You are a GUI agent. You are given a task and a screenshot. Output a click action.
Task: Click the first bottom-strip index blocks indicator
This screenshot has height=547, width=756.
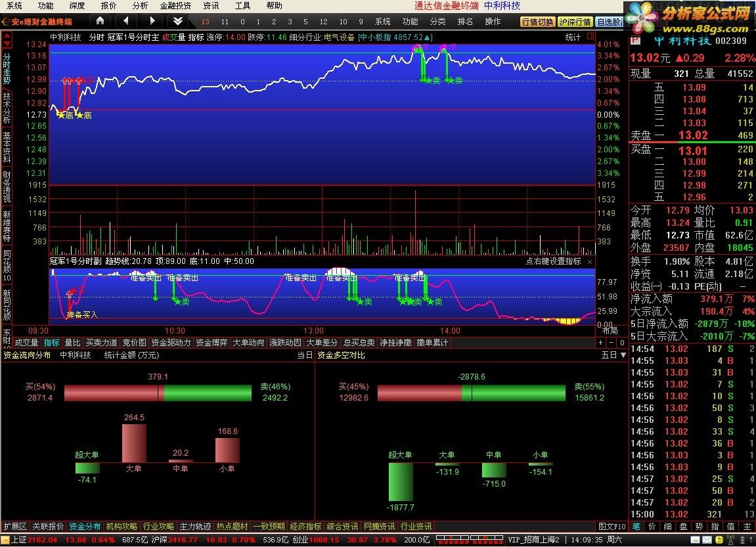pyautogui.click(x=453, y=540)
